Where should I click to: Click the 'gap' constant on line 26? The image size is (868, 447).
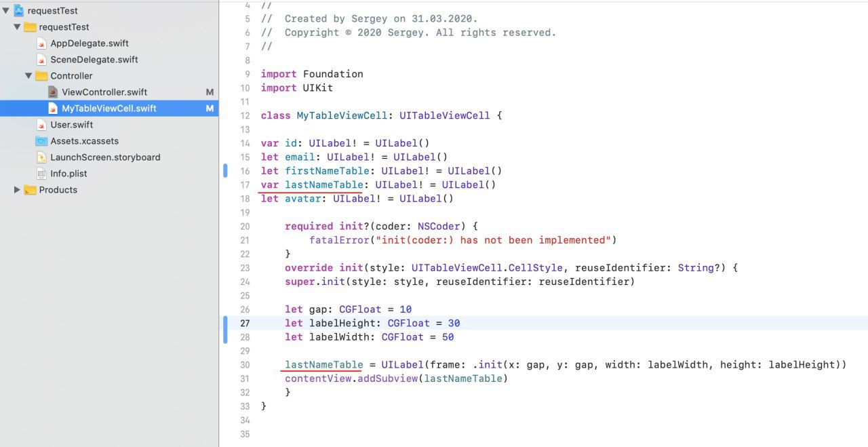(318, 309)
